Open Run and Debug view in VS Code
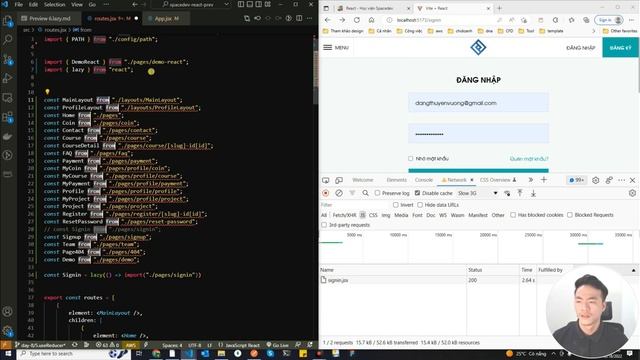The image size is (640, 360). click(x=8, y=78)
